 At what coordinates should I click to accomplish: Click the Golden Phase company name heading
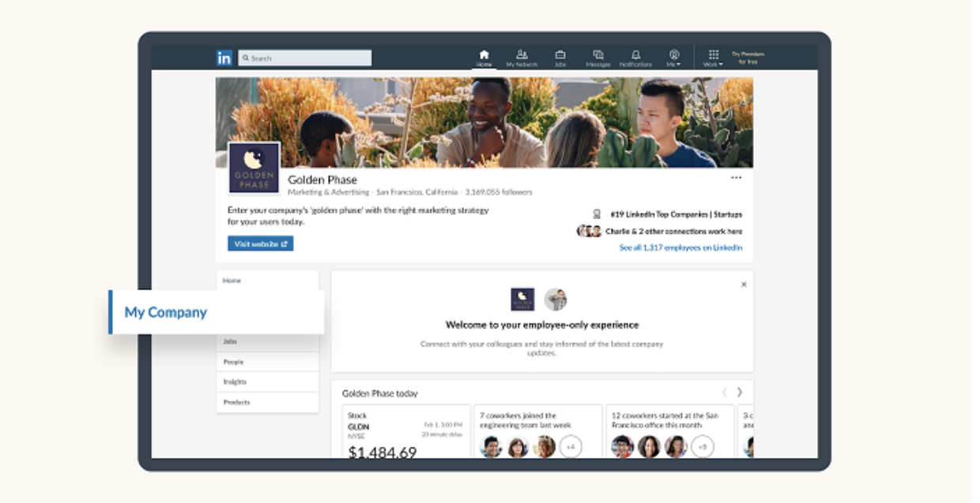pyautogui.click(x=322, y=180)
